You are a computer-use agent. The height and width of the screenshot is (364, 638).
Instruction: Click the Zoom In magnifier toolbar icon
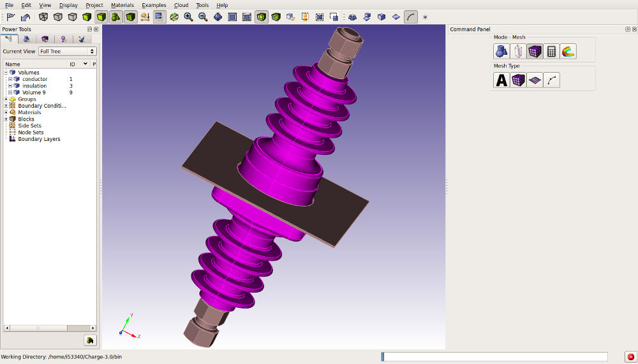point(188,17)
